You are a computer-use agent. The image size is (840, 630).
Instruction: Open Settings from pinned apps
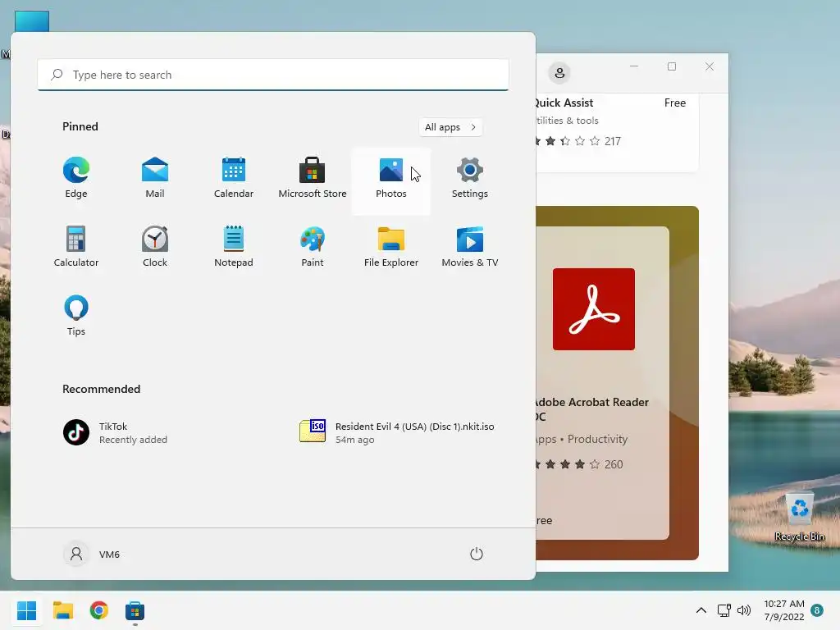pos(470,178)
